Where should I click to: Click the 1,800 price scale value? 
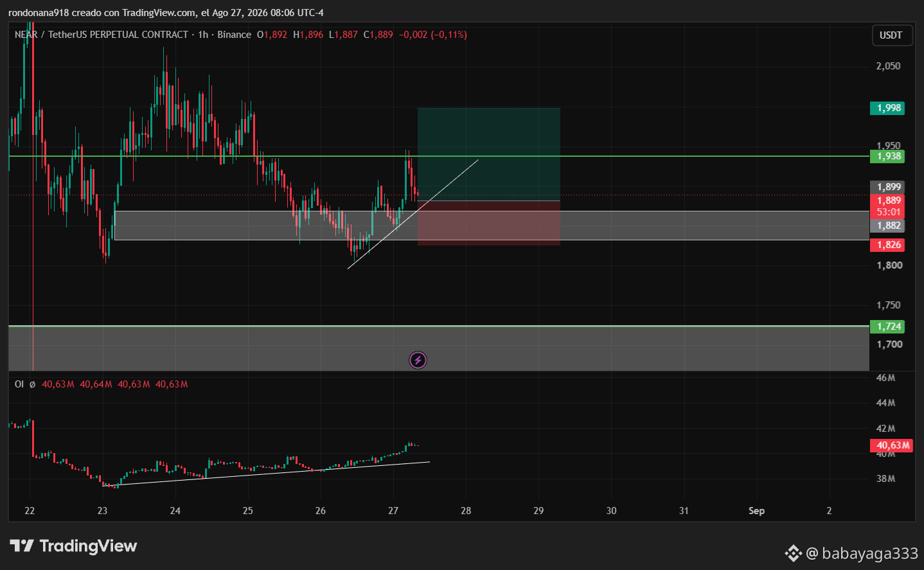coord(889,265)
